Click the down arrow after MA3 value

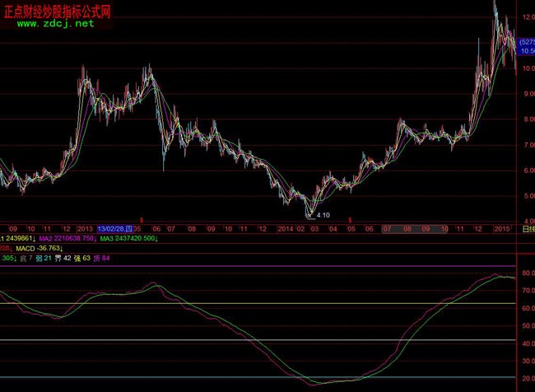[156, 238]
